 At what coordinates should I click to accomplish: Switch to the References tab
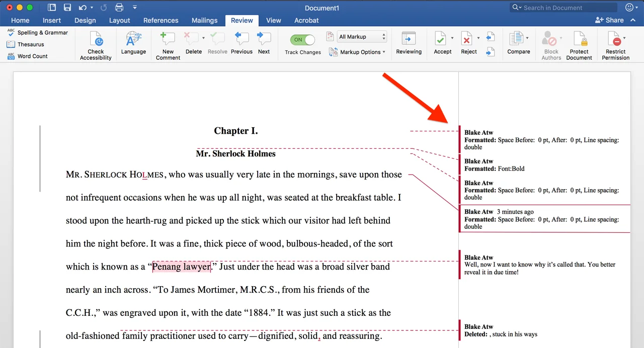click(160, 21)
